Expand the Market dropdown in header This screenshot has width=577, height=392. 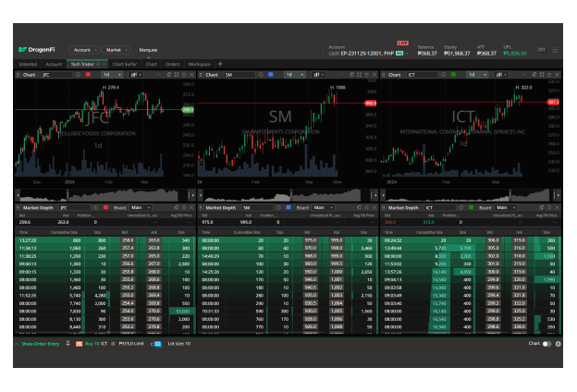[x=116, y=50]
